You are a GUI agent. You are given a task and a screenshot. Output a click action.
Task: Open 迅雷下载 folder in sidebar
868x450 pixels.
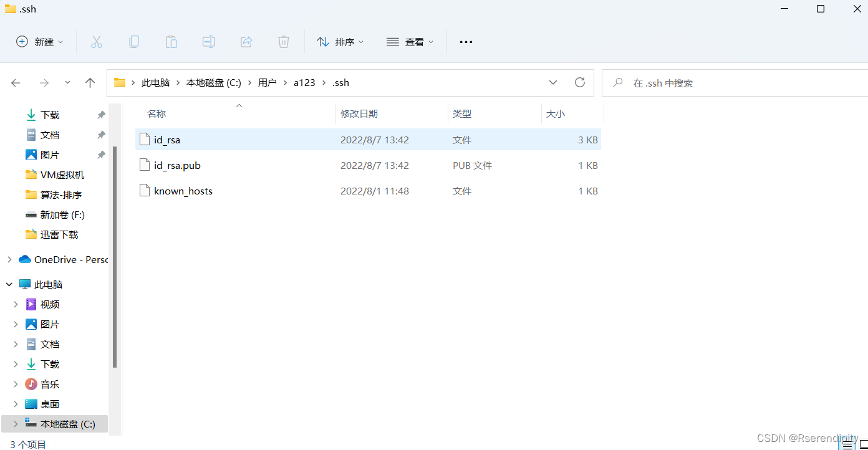(x=59, y=235)
